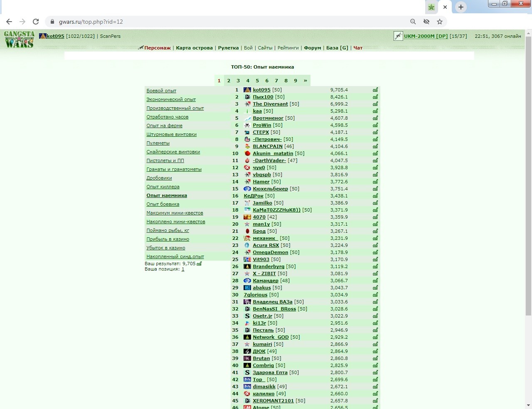Screen dimensions: 532x409
Task: Open the Накопленный синд.опыт rating
Action: (x=175, y=256)
